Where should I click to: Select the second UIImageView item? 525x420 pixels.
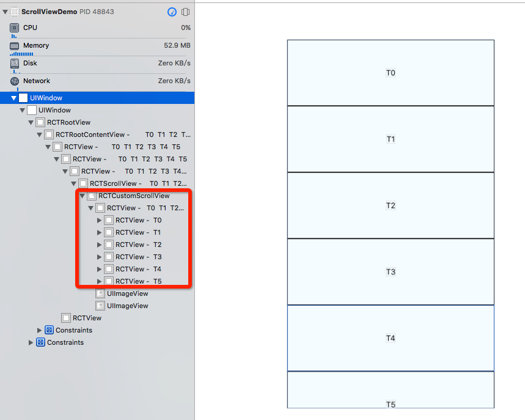tap(97, 306)
